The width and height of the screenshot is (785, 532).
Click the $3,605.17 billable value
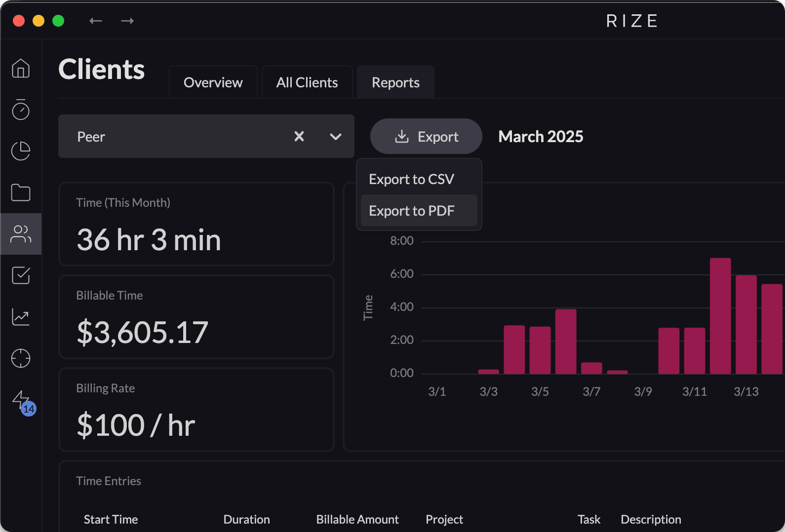pos(142,332)
